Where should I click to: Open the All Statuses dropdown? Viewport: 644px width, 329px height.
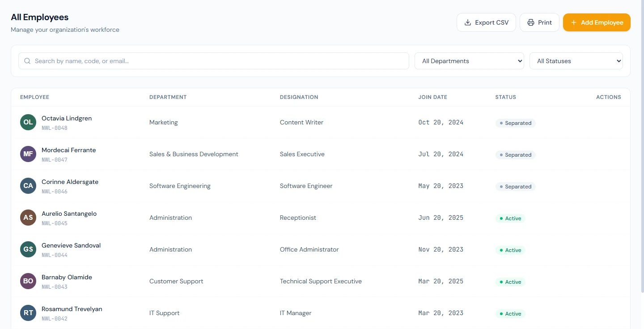pyautogui.click(x=576, y=61)
